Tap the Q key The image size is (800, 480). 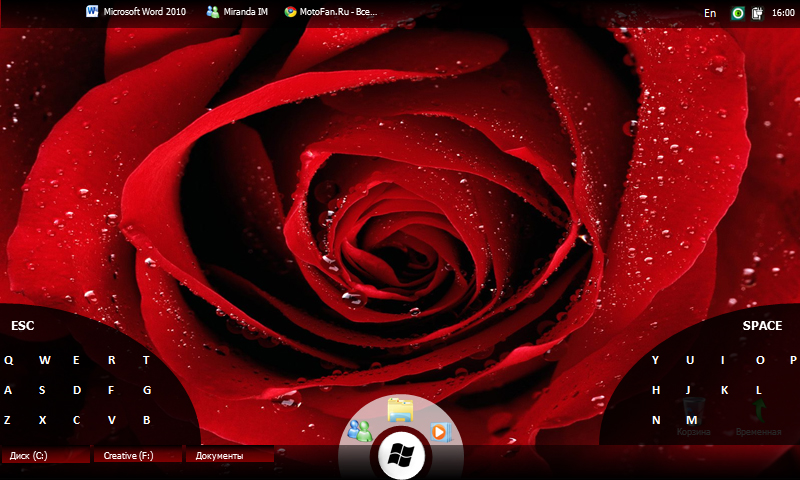point(9,360)
